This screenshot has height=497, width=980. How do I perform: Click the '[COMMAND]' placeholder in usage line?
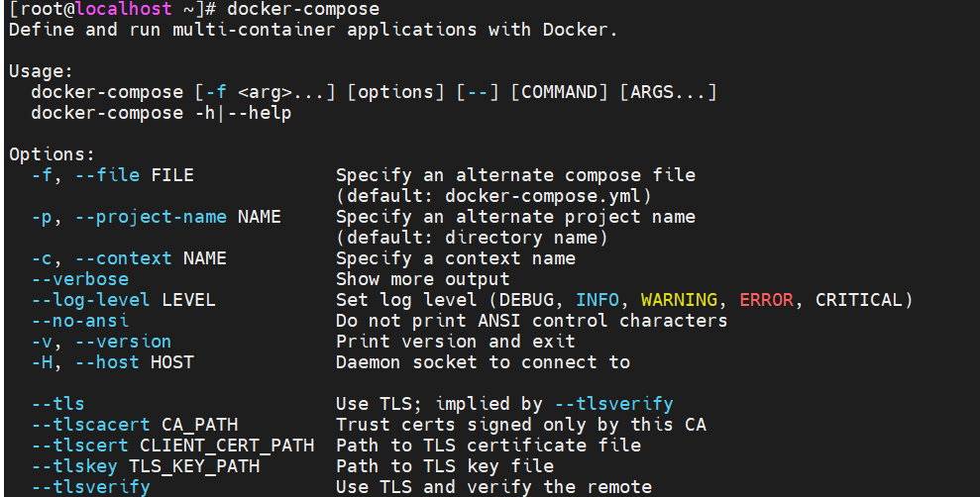click(x=560, y=92)
